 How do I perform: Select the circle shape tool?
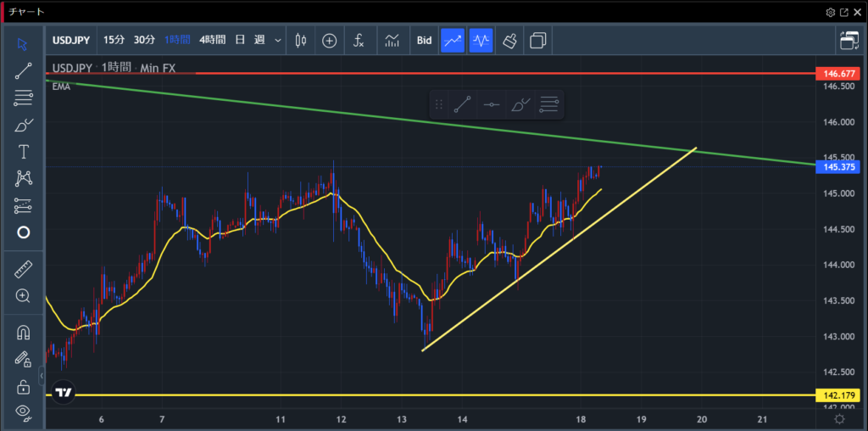(x=23, y=232)
